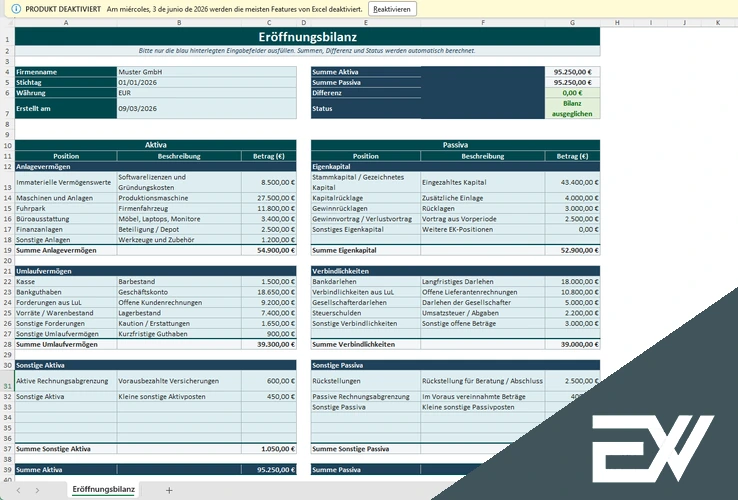Select Summe Anlagevermögen total 54.900,00 €
The width and height of the screenshot is (738, 500).
pyautogui.click(x=269, y=250)
